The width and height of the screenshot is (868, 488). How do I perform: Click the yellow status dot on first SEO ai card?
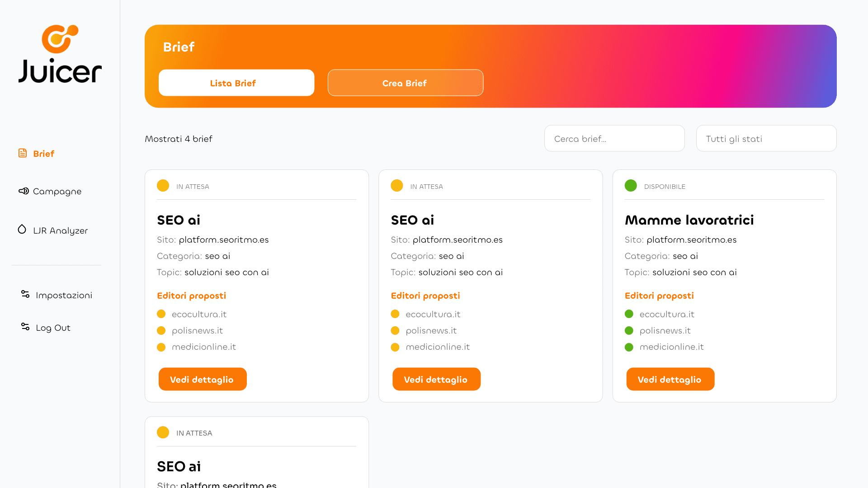163,186
